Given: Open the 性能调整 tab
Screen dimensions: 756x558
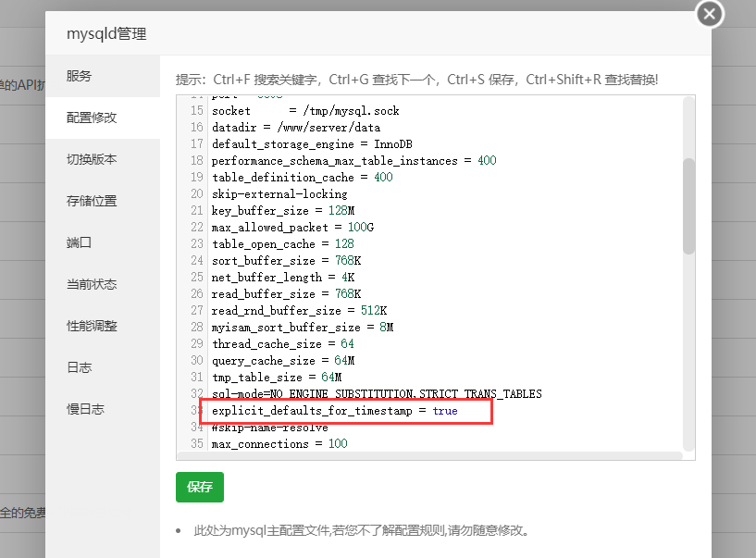Looking at the screenshot, I should tap(103, 326).
